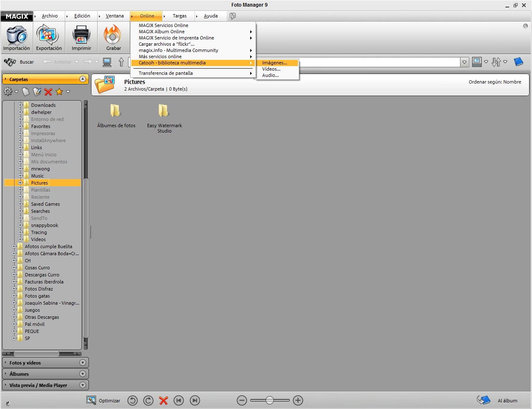Choose MAGIX Servicios Online menu entry
The image size is (532, 409).
(x=193, y=25)
